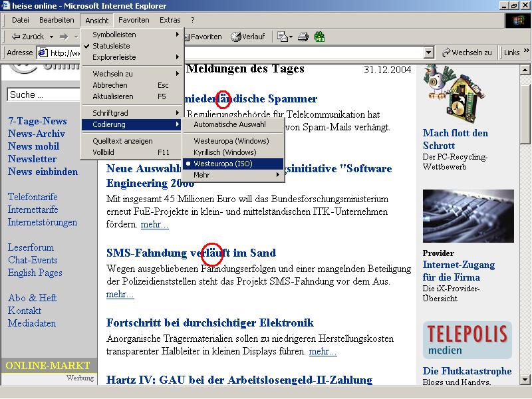This screenshot has width=532, height=399.
Task: Open the Internetstörungen link
Action: tap(43, 222)
